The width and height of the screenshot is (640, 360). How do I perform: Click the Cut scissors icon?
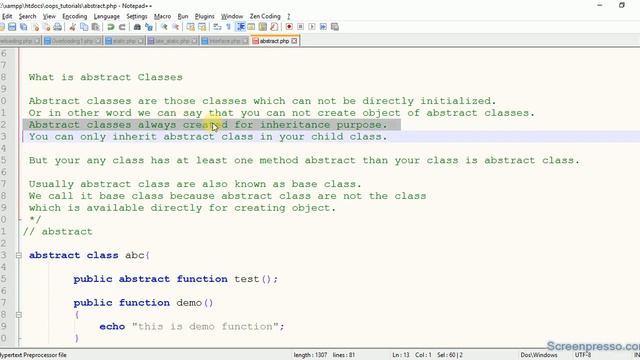click(x=73, y=27)
